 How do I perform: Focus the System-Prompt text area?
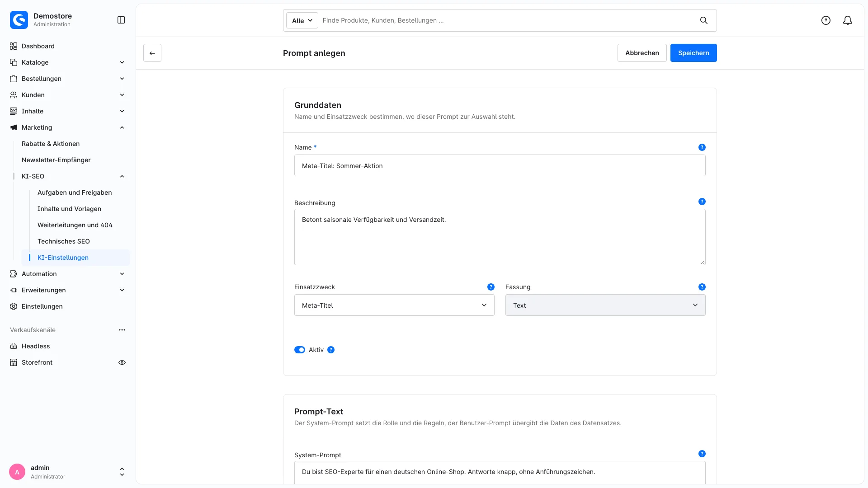(500, 473)
